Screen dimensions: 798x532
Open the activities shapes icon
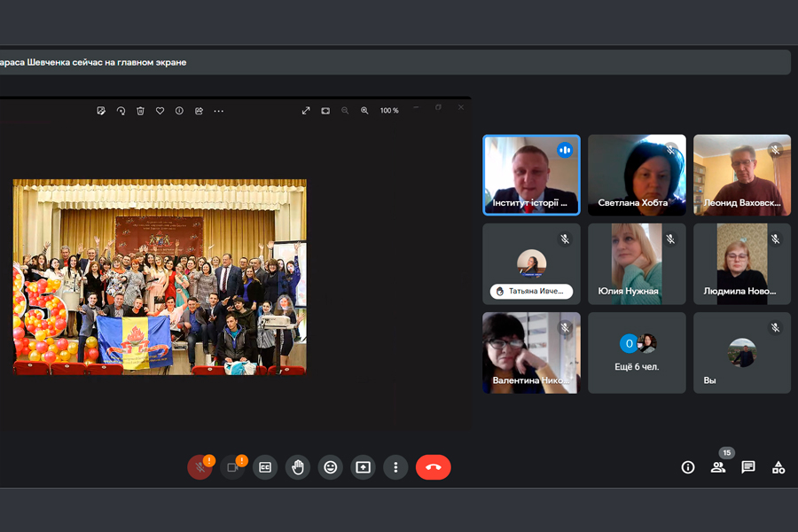[778, 467]
